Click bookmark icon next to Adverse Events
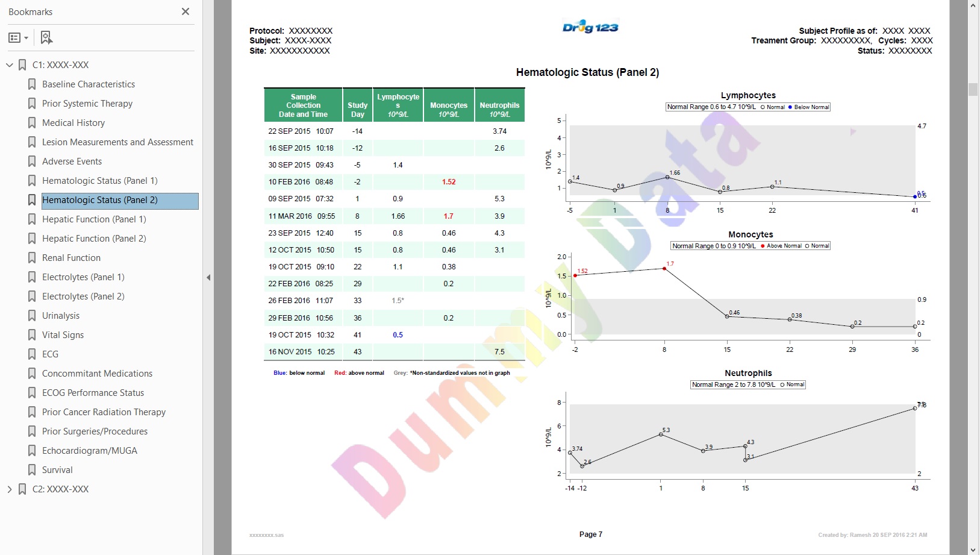This screenshot has height=555, width=980. point(32,161)
